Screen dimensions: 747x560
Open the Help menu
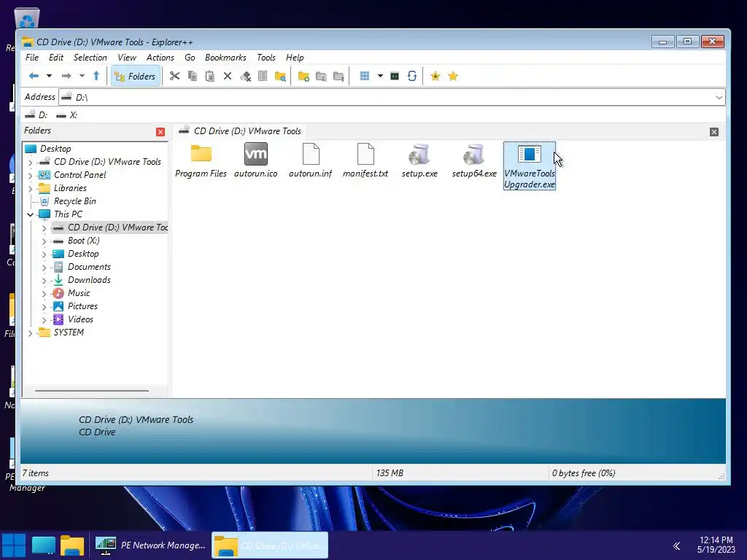point(295,58)
